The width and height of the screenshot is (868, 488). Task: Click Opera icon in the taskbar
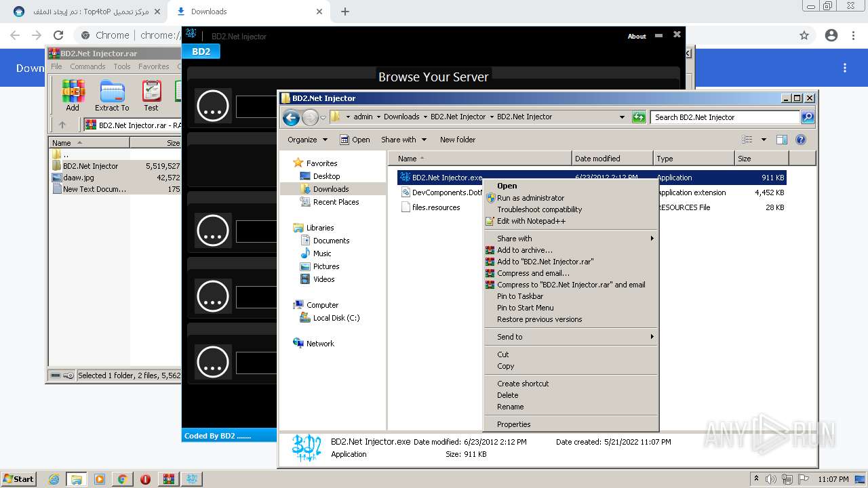click(x=145, y=479)
